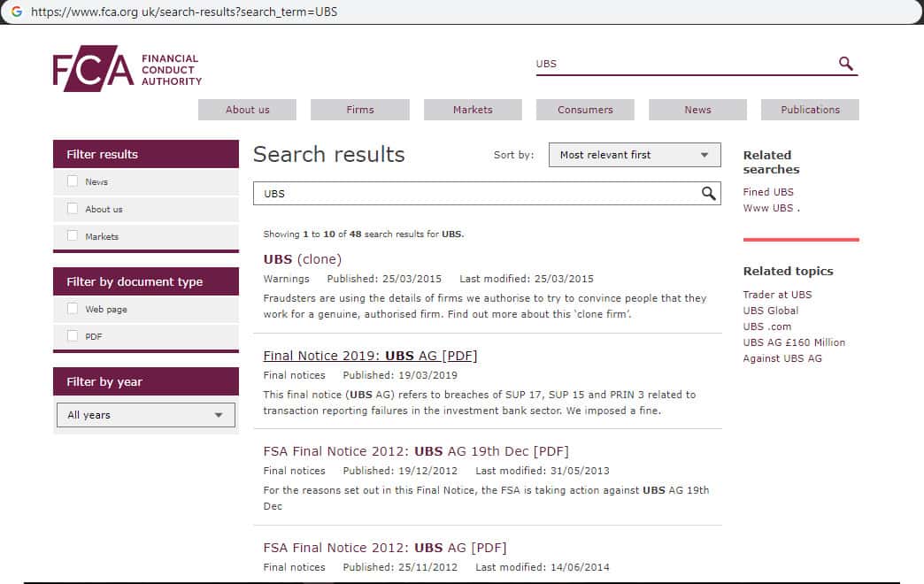Click the magnifier icon in the top search bar
This screenshot has height=584, width=924.
tap(845, 64)
